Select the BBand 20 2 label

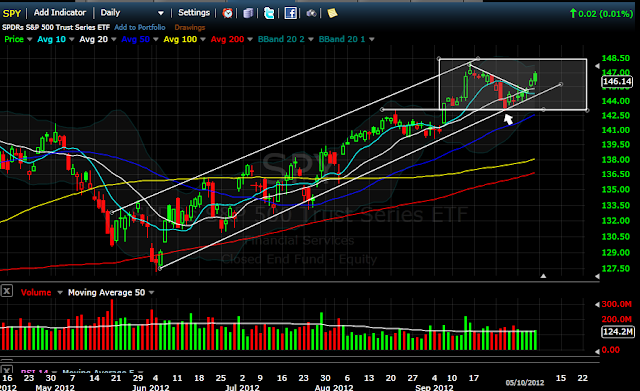click(281, 39)
